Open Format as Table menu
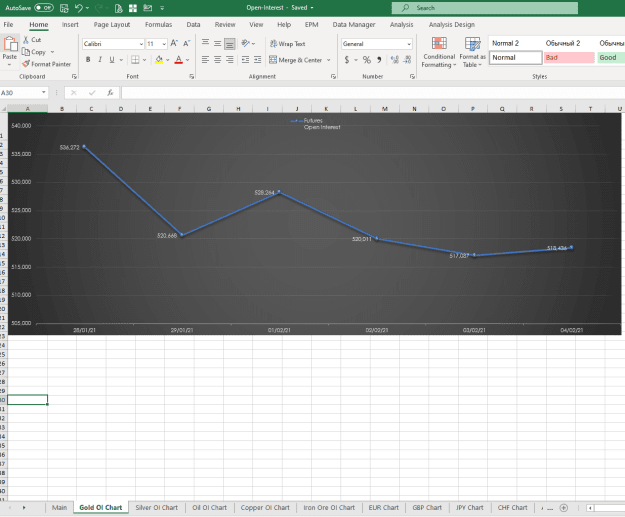Viewport: 625px width, 517px height. 472,52
